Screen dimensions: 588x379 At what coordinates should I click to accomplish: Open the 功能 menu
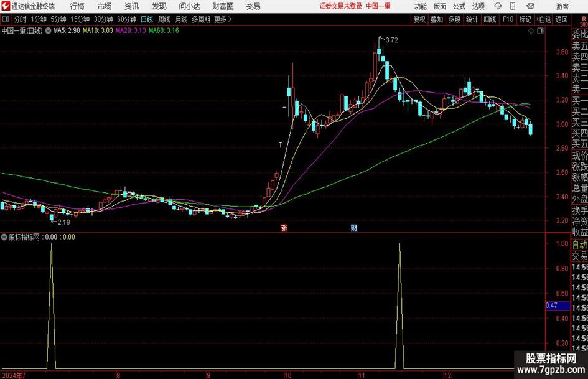[421, 6]
